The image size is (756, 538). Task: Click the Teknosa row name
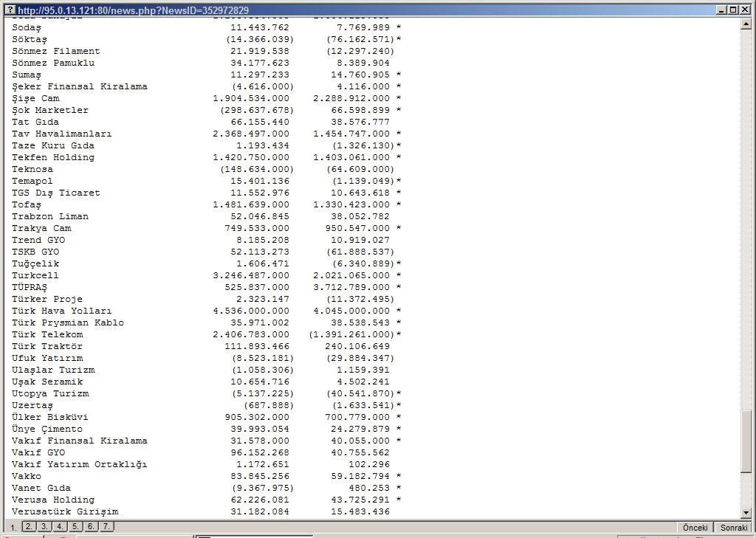(32, 169)
